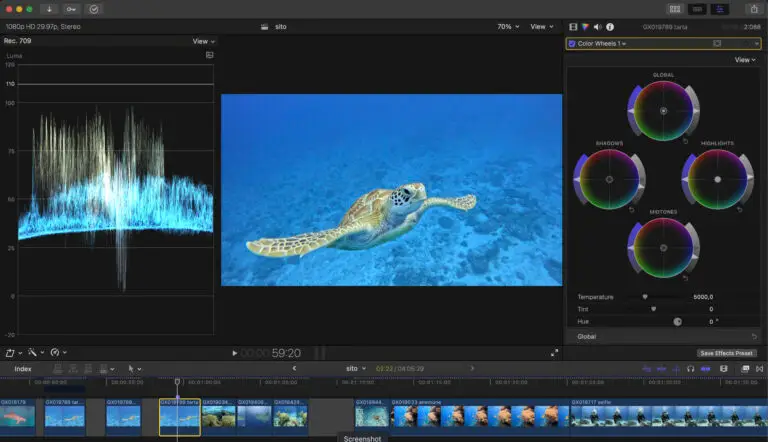
Task: Select the selected turtle clip with yellow border
Action: coord(180,417)
